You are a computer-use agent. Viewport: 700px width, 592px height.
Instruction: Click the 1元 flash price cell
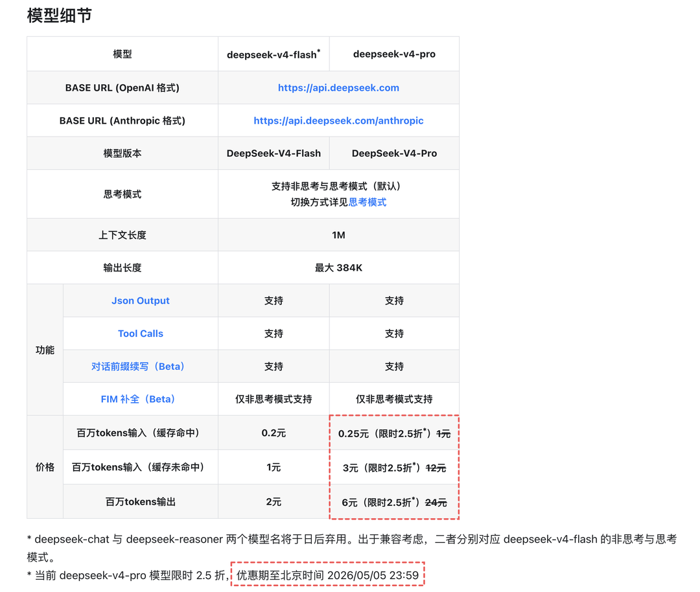(274, 467)
